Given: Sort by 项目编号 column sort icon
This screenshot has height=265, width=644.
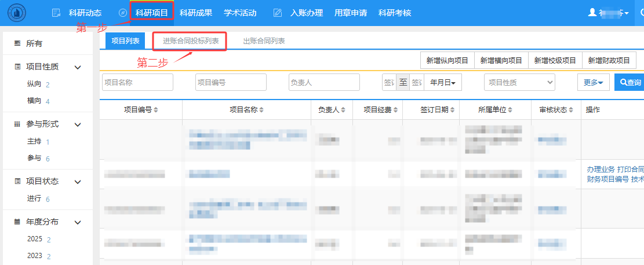Looking at the screenshot, I should click(155, 110).
